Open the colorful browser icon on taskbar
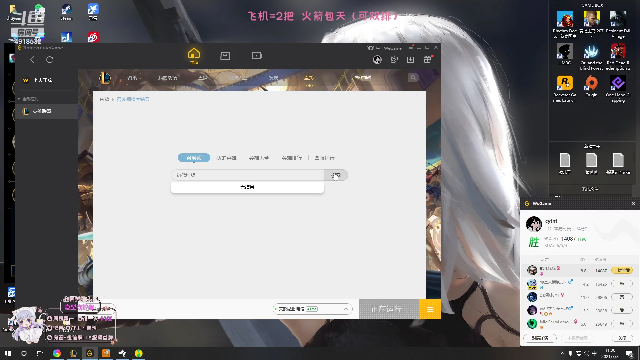Viewport: 640px width, 360px height. click(x=57, y=353)
